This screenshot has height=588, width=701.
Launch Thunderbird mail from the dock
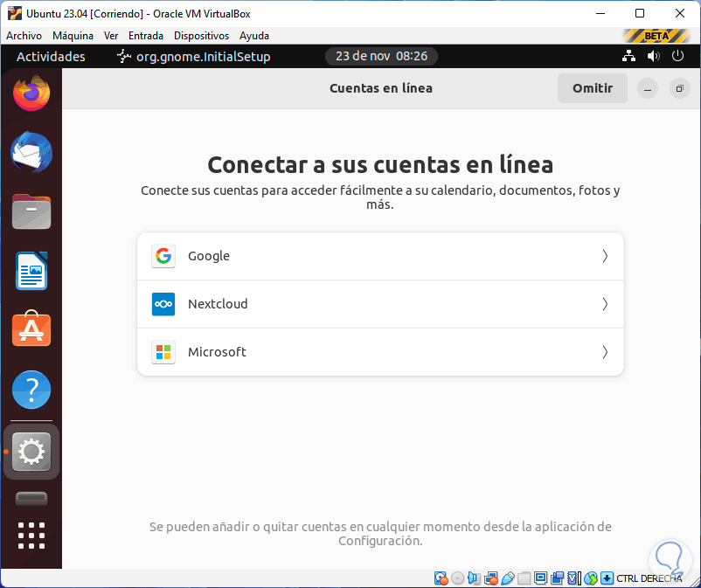click(31, 152)
